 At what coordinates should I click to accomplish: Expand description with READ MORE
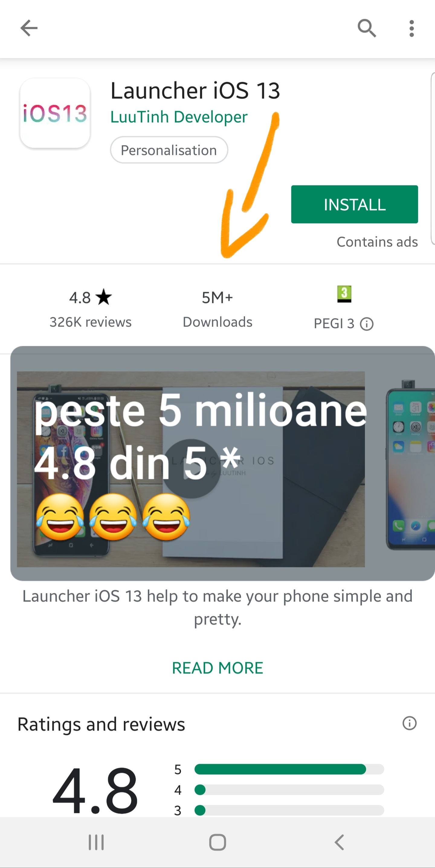pos(217,668)
